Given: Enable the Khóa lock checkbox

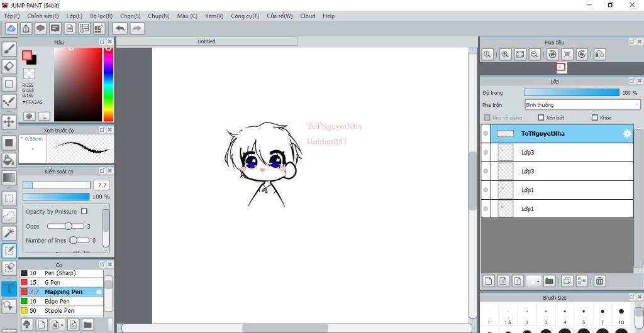Looking at the screenshot, I should point(595,117).
